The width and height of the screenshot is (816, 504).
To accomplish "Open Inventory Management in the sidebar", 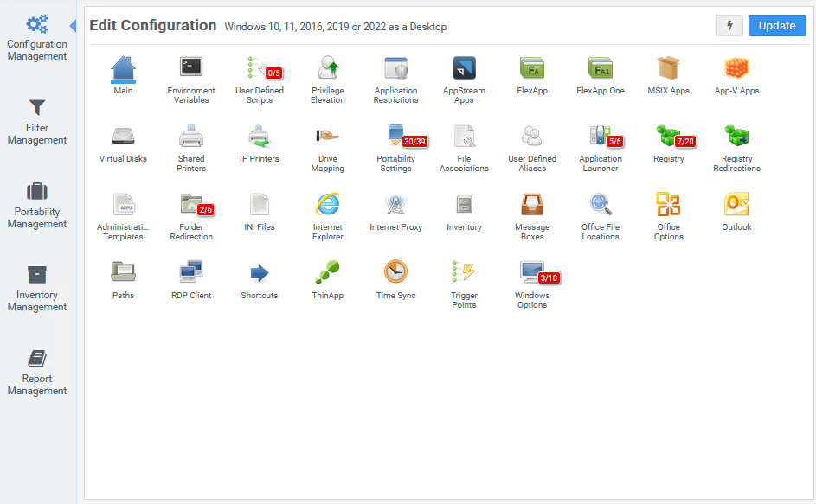I will pyautogui.click(x=37, y=287).
